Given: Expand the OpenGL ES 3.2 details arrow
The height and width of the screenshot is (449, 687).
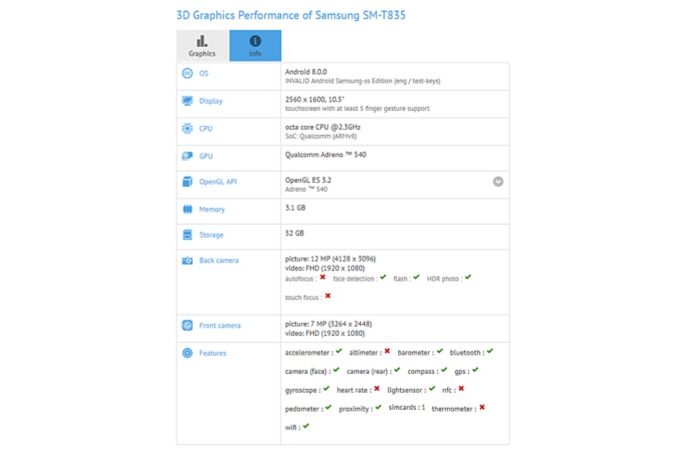Looking at the screenshot, I should pos(497,181).
